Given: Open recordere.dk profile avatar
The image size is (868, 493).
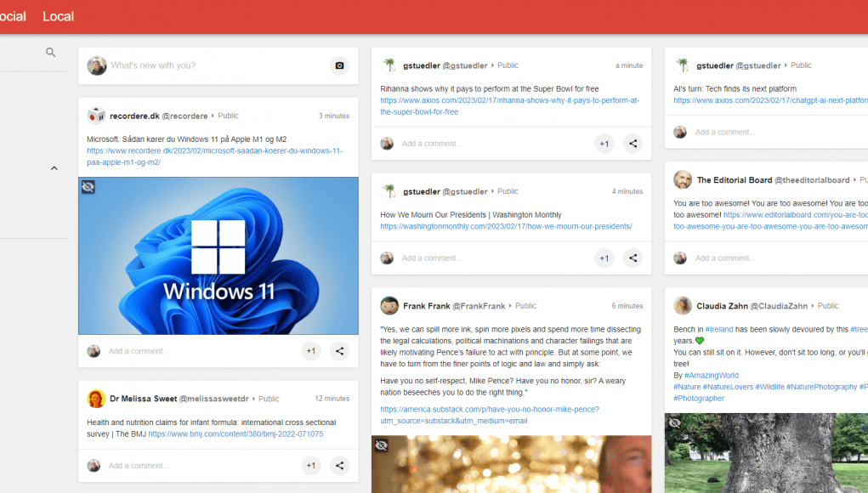Looking at the screenshot, I should (x=96, y=116).
